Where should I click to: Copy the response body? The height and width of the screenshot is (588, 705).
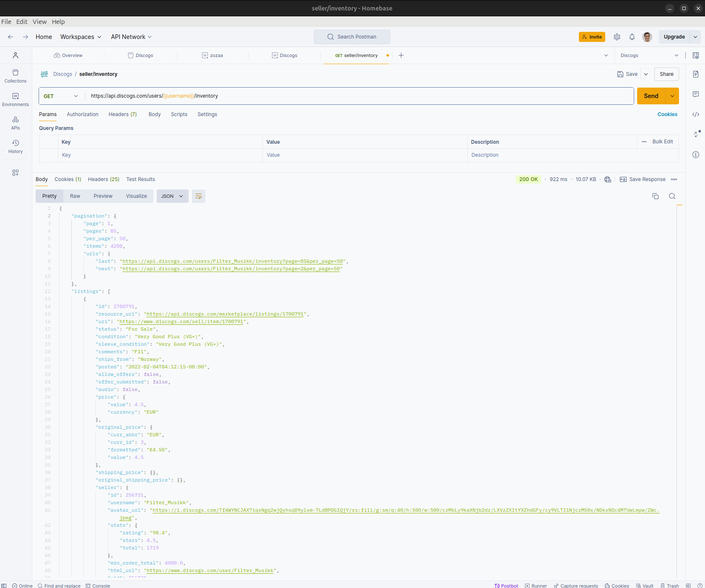[x=656, y=196]
